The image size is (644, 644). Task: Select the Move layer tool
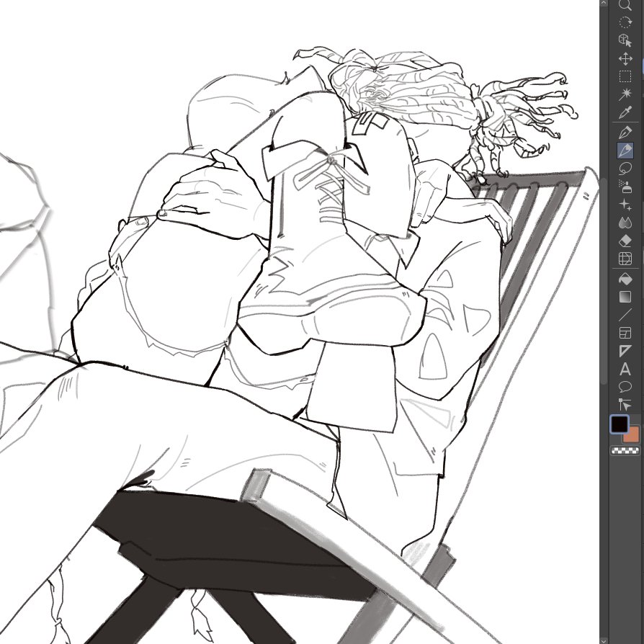click(625, 59)
